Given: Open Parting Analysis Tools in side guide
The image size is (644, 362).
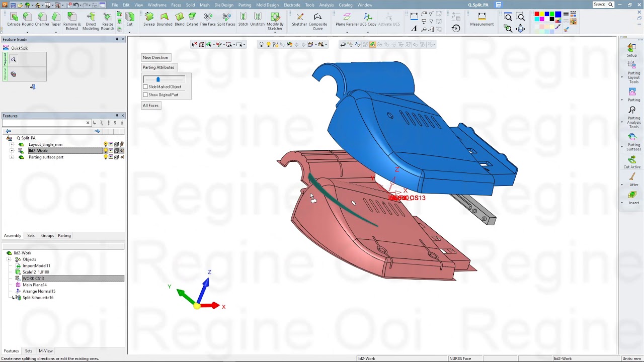Looking at the screenshot, I should (633, 117).
